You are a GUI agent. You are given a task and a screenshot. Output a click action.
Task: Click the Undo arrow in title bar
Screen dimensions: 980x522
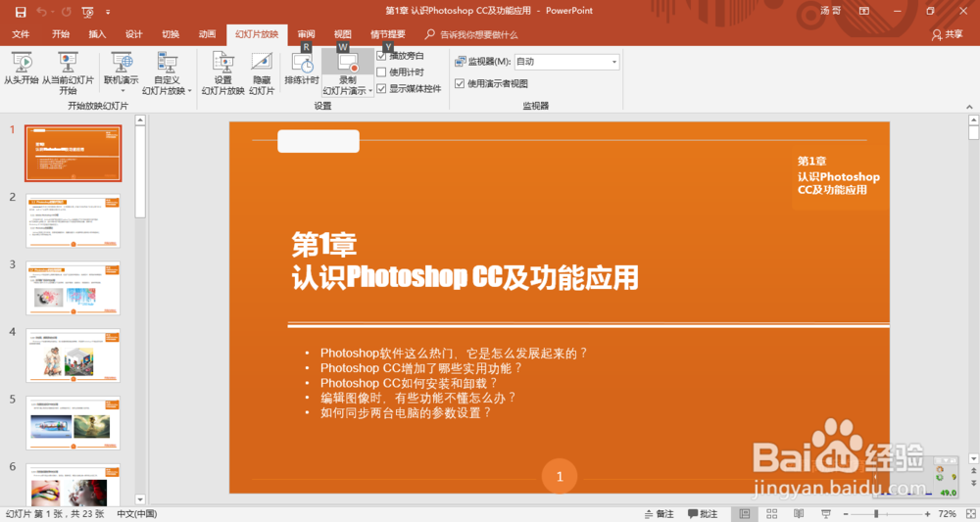click(41, 11)
